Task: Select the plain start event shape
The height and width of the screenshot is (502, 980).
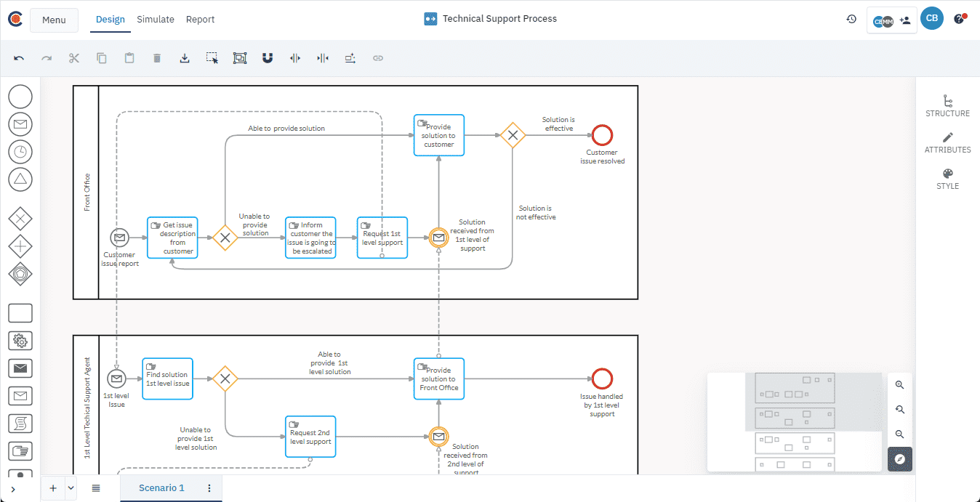Action: (x=20, y=97)
